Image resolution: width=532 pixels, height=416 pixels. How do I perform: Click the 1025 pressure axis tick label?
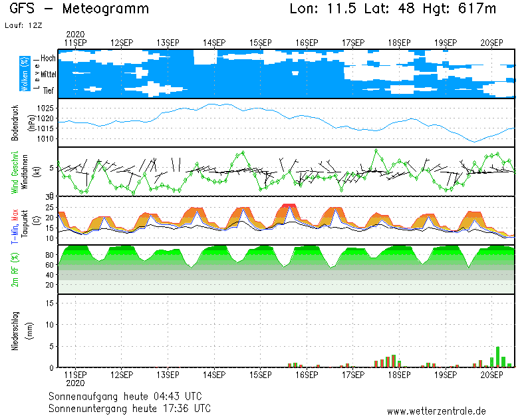coord(47,108)
